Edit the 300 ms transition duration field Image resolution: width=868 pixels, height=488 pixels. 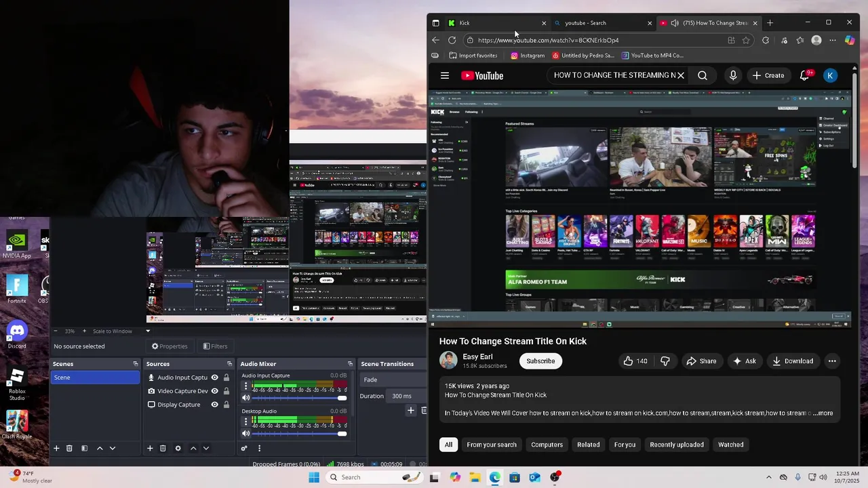[x=406, y=396]
